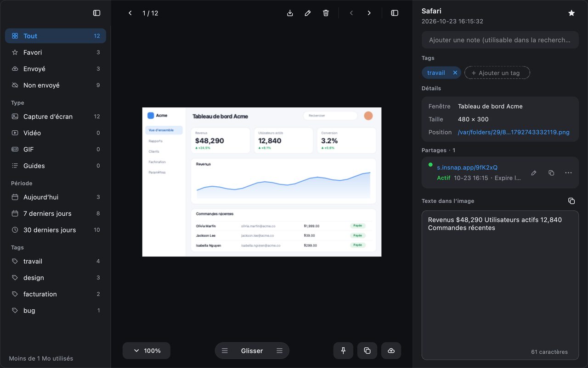The width and height of the screenshot is (588, 368).
Task: Copy image with the bottom copy icon
Action: tap(367, 351)
